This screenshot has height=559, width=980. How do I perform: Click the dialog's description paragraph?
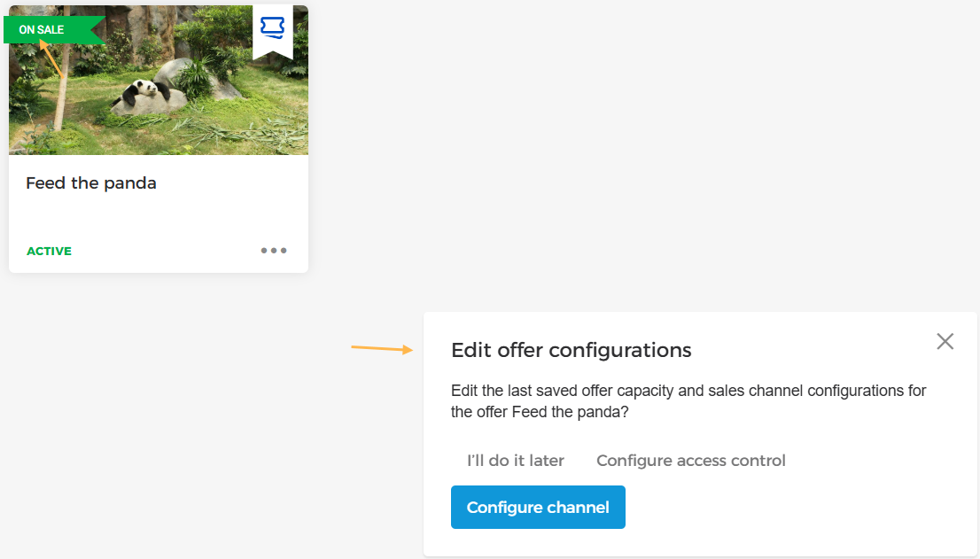pyautogui.click(x=688, y=401)
